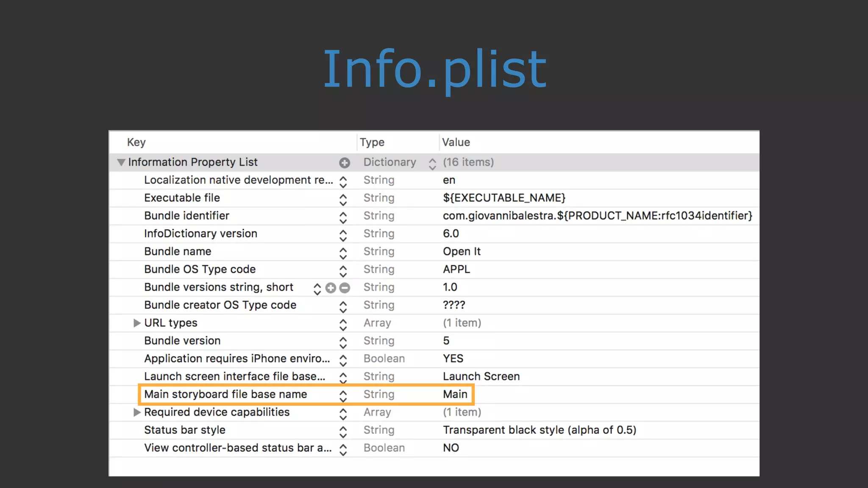This screenshot has height=488, width=868.
Task: Expand the URL types array
Action: 136,323
